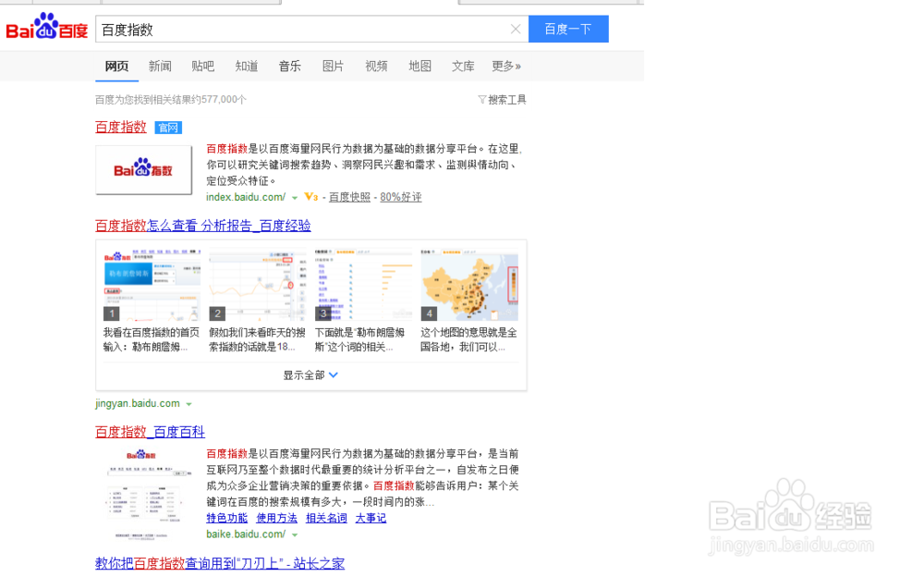Expand the arrow beside jingyan.baidu.com

click(189, 405)
